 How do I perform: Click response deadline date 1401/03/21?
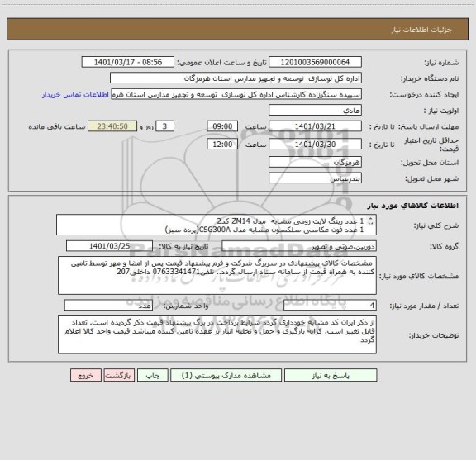[x=315, y=126]
